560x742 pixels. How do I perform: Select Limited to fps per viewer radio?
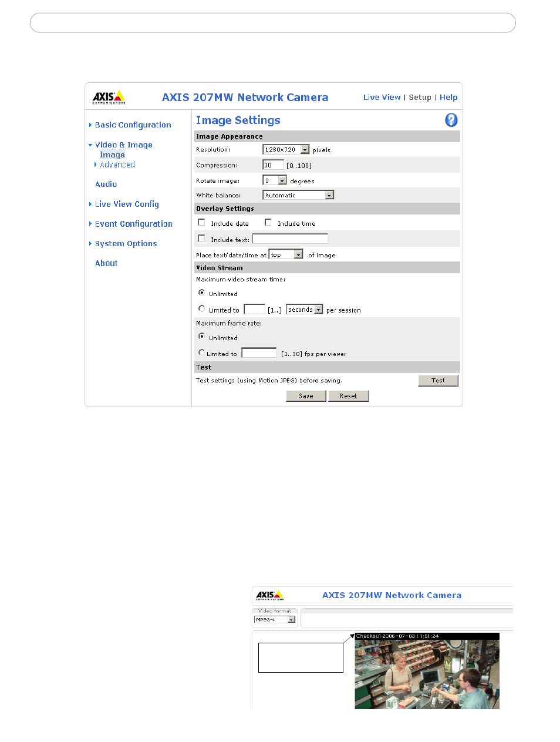point(201,352)
